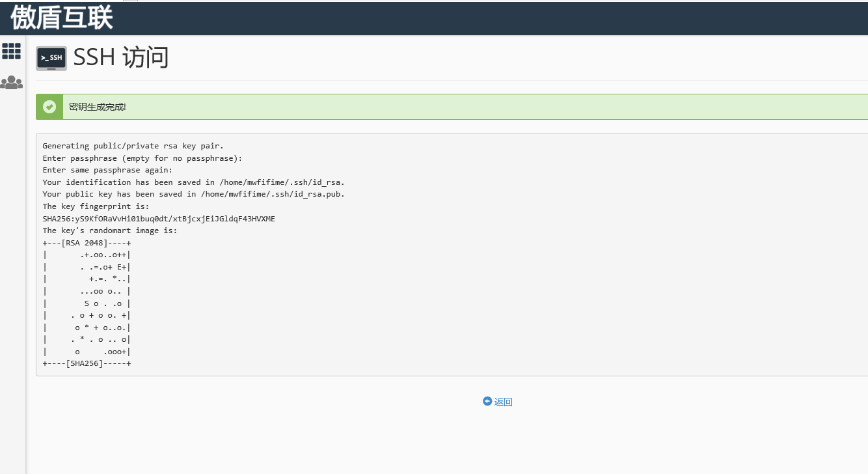Click the 傲盾互联 logo in header
This screenshot has height=474, width=868.
point(62,18)
